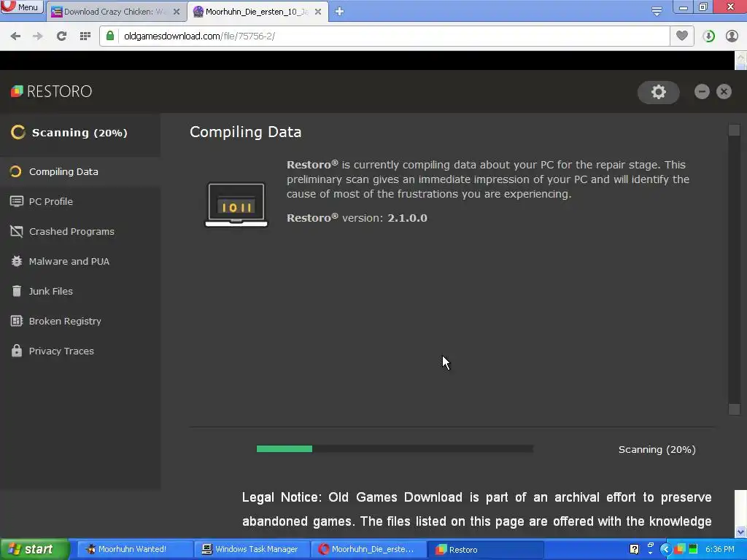Screen dimensions: 747x560
Task: Click the Restoro version 2.1.0.0 text
Action: click(357, 218)
